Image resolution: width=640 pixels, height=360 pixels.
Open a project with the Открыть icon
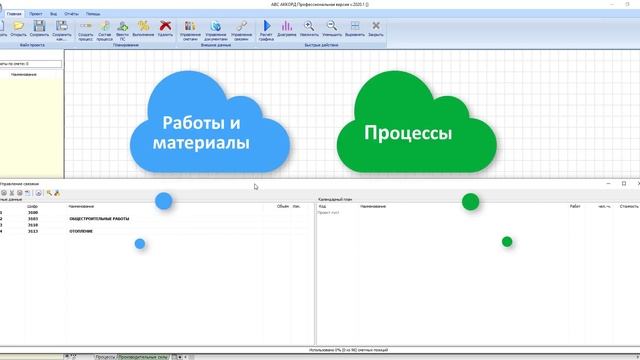(x=18, y=29)
